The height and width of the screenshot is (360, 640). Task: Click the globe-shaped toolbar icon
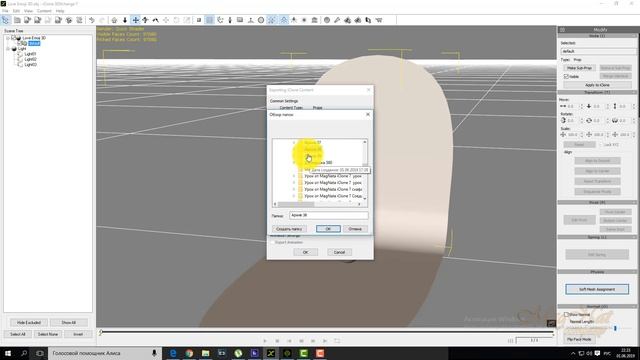click(x=327, y=20)
